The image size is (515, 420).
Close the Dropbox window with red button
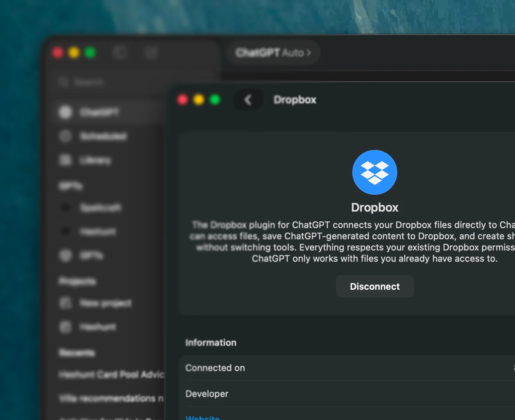183,99
